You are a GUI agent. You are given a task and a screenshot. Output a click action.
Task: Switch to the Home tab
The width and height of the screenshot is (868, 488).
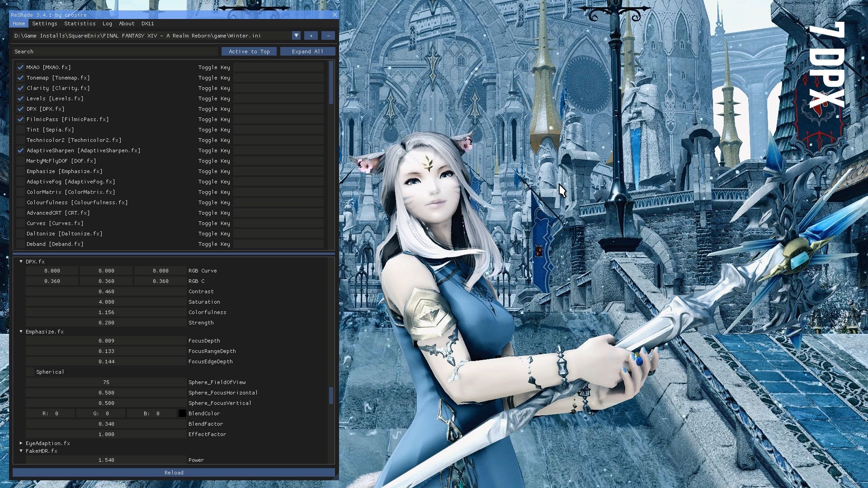19,23
